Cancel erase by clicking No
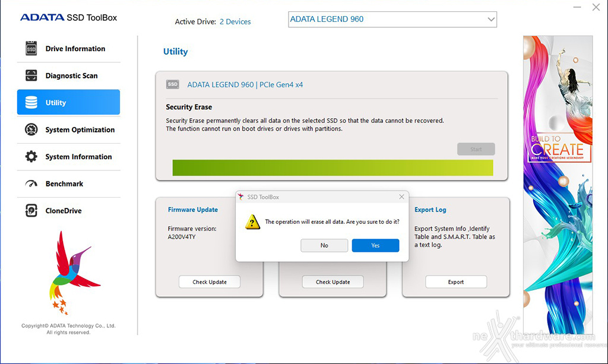The height and width of the screenshot is (364, 608). [324, 245]
